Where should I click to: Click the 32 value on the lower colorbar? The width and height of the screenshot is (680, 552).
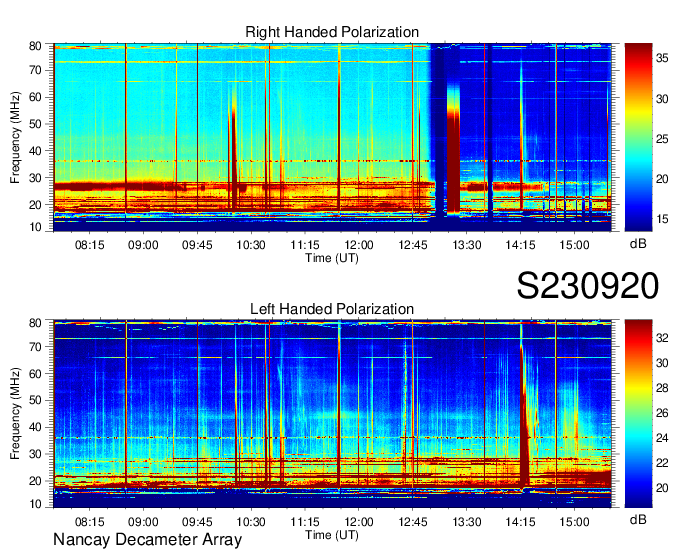tap(662, 338)
